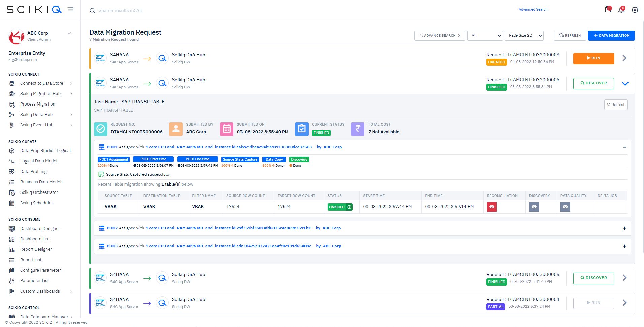Click the reconciliation icon for VBAK table

[x=492, y=207]
